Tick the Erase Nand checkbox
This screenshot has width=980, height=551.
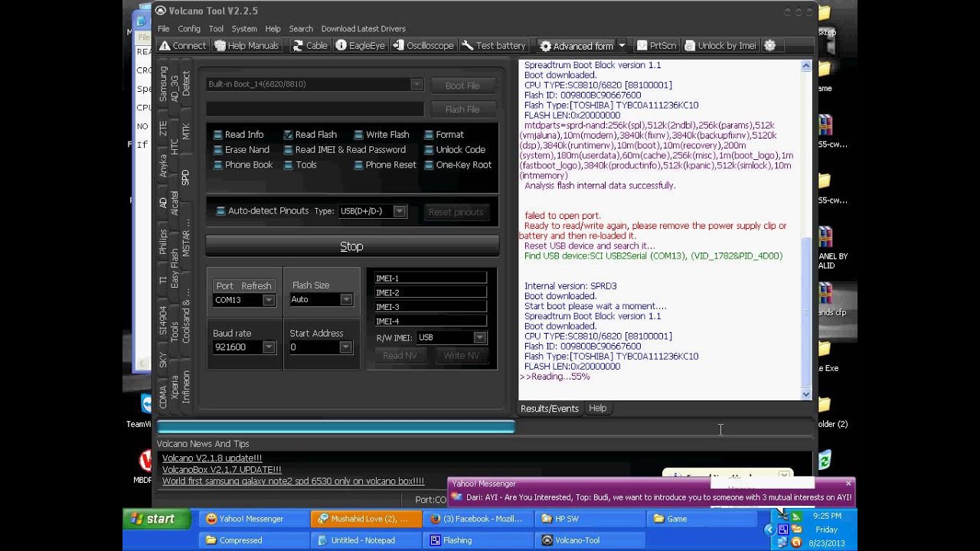point(218,150)
